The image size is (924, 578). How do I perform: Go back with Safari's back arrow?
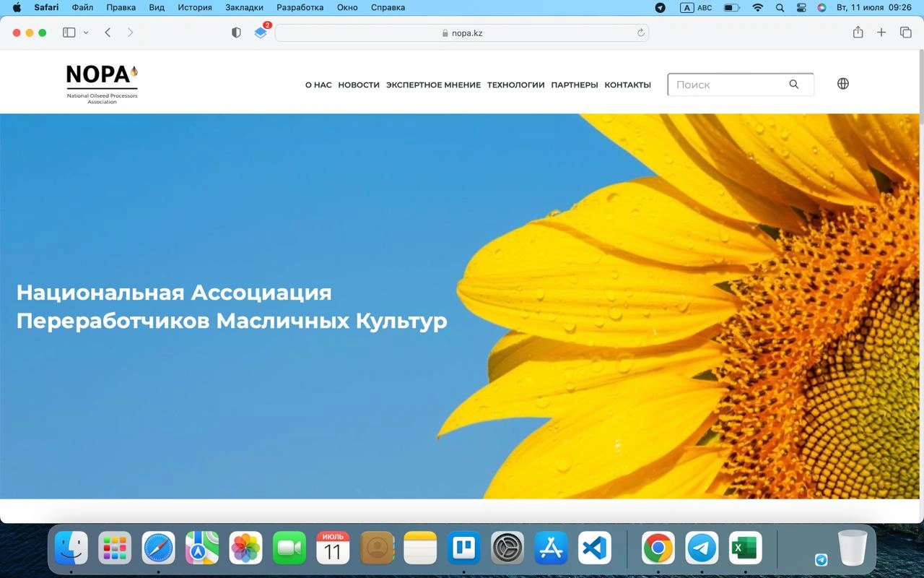[108, 33]
